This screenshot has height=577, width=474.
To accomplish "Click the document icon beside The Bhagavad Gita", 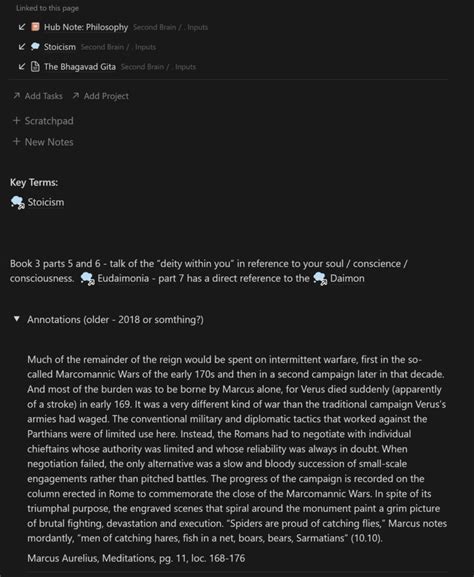I will (x=35, y=67).
